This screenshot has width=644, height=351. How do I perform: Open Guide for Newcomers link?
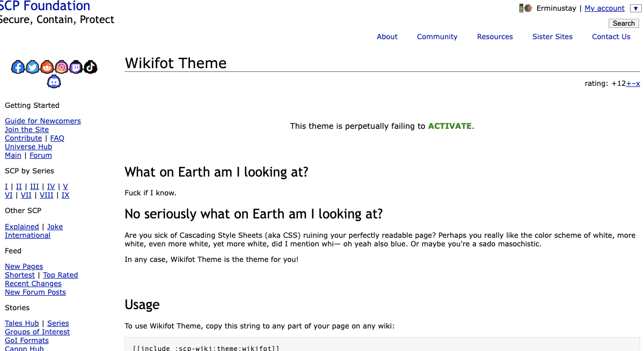[43, 121]
